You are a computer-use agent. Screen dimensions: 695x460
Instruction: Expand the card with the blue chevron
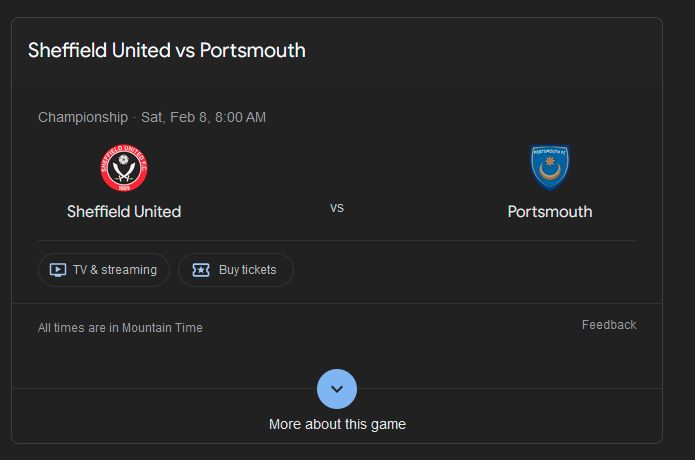337,389
